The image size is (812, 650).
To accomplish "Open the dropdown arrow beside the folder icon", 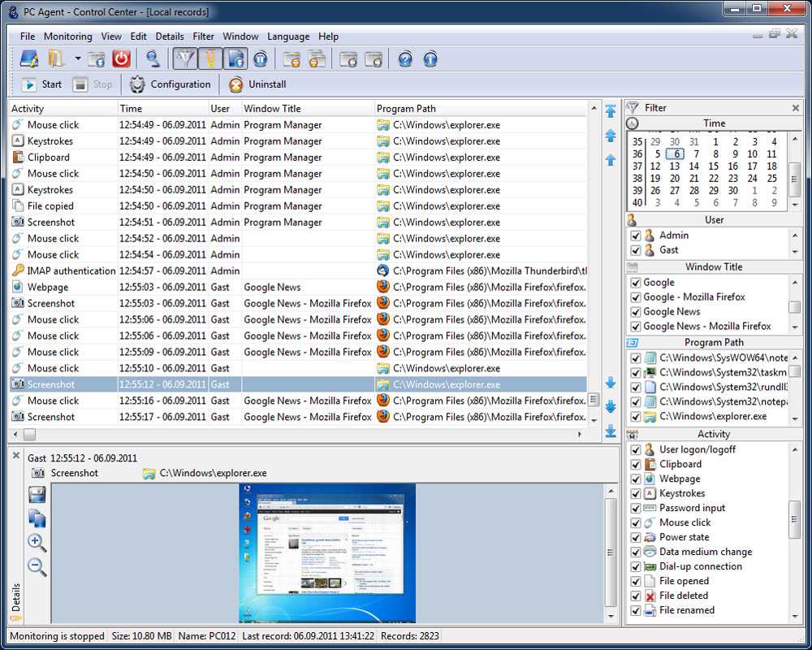I will point(78,58).
